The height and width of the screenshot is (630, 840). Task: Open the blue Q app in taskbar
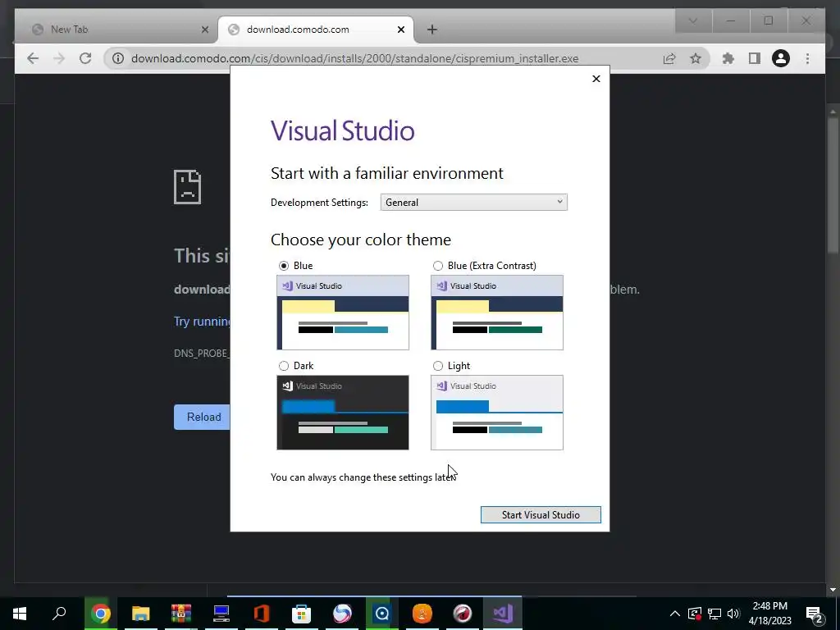pos(382,614)
